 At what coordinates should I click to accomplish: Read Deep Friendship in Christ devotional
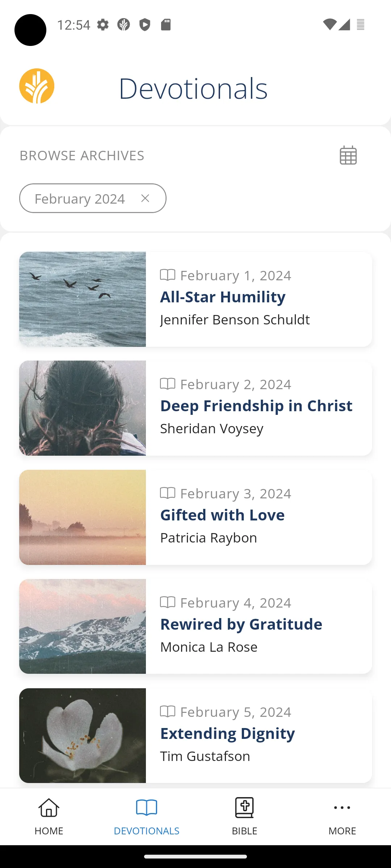coord(256,406)
